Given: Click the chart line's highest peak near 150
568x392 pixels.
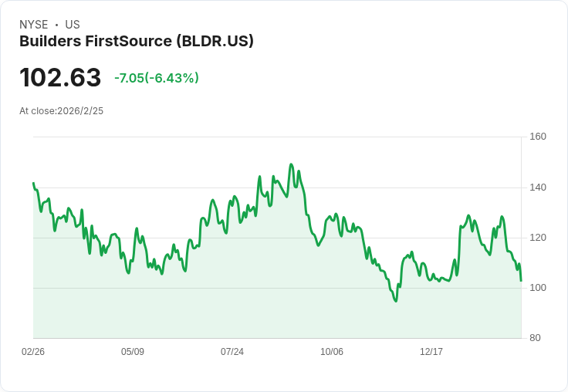Looking at the screenshot, I should [291, 164].
